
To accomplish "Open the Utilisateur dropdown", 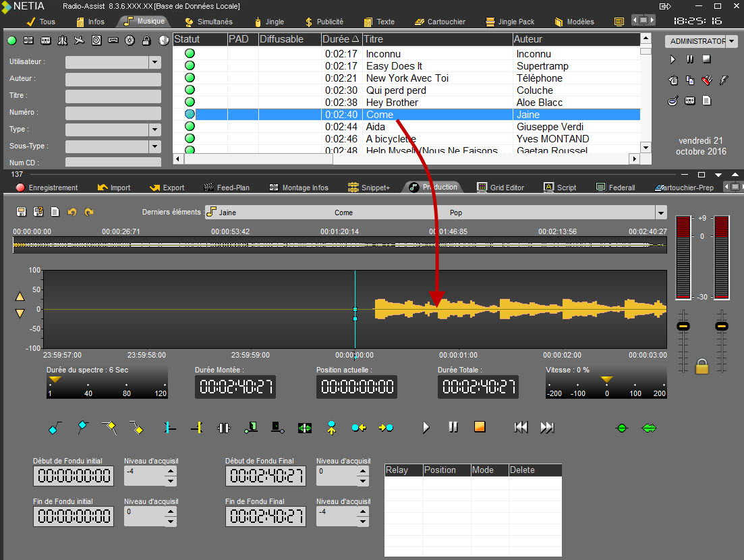I will tap(154, 62).
